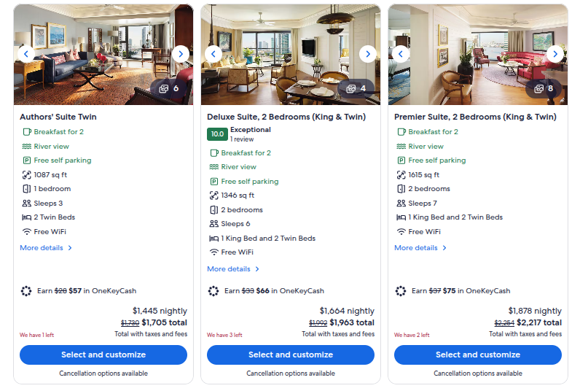Advance to next Premier Suite photo
Screen dimensions: 588x391
pyautogui.click(x=555, y=54)
